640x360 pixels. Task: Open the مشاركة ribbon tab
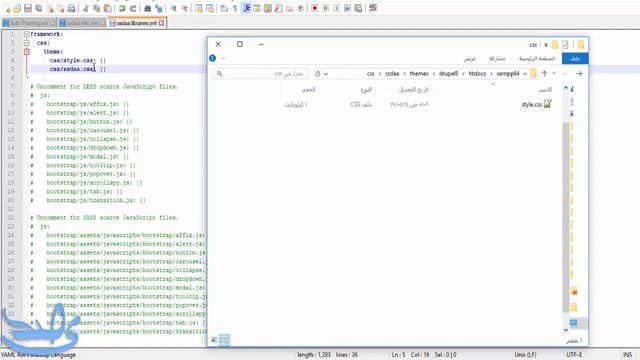pyautogui.click(x=497, y=58)
